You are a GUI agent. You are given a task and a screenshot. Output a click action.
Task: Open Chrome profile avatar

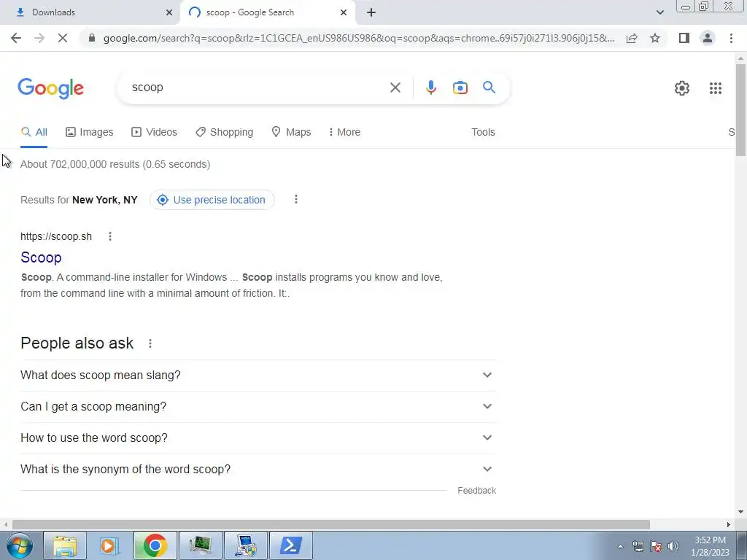pyautogui.click(x=708, y=38)
